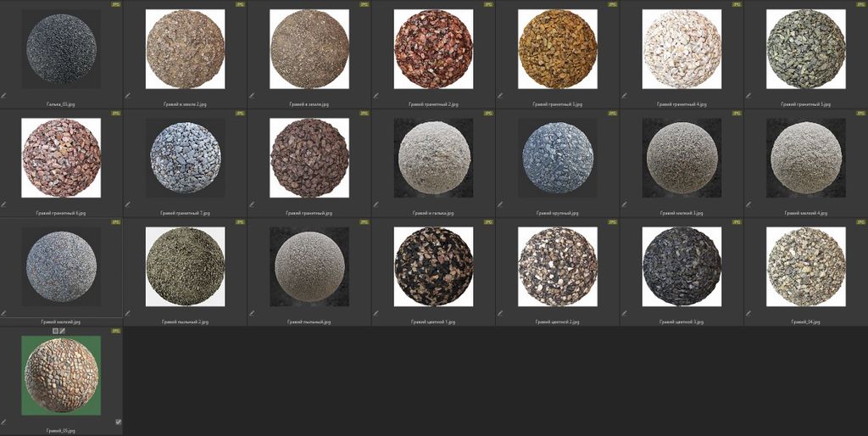This screenshot has height=436, width=868.
Task: Click the edit pencil for Гравий гранитный 2.jpg
Action: coord(376,96)
